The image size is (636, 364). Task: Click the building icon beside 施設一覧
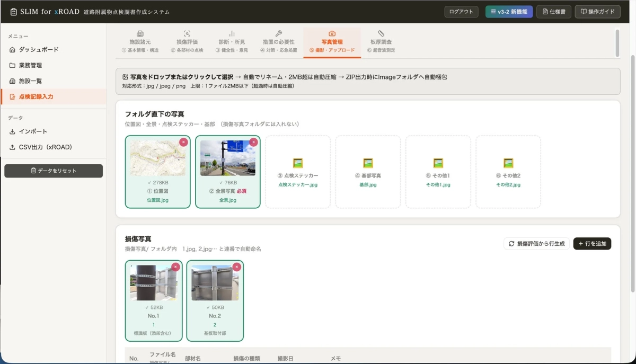pos(12,81)
